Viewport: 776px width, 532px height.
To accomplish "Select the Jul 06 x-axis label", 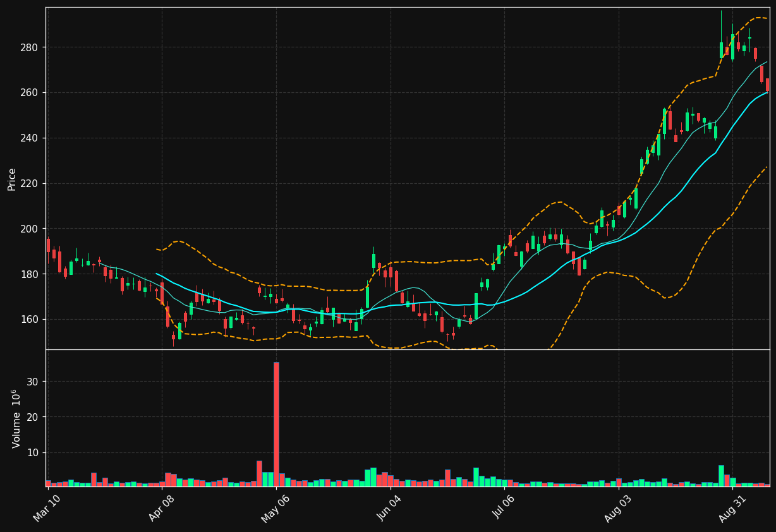I will click(x=504, y=509).
